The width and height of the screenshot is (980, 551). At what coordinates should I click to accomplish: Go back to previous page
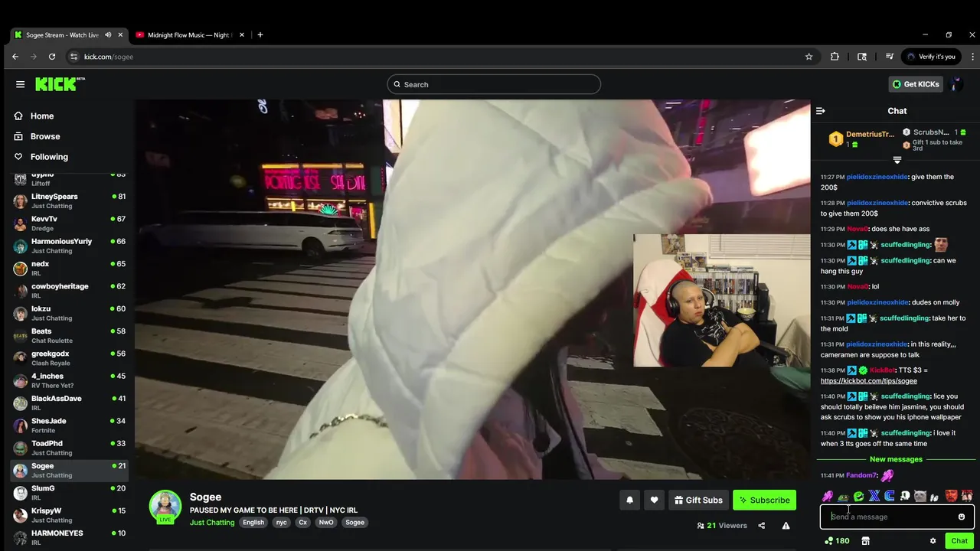coord(15,57)
